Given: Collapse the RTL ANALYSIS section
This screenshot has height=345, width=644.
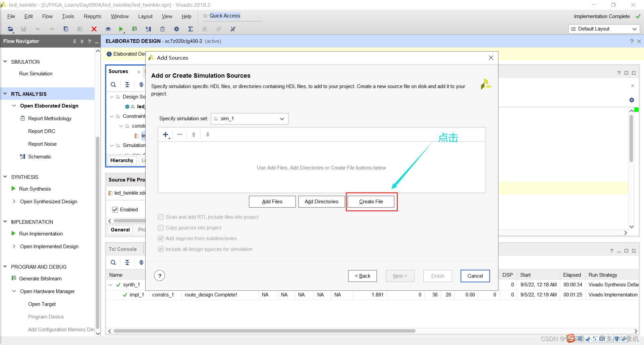Looking at the screenshot, I should click(x=5, y=94).
